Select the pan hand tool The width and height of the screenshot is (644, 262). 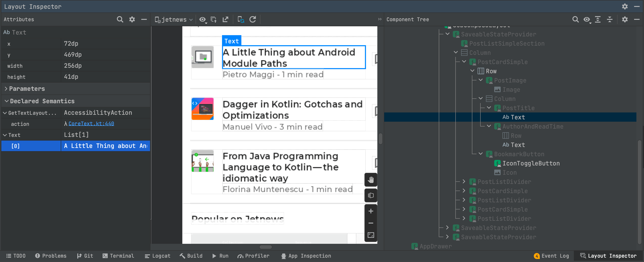pyautogui.click(x=370, y=180)
